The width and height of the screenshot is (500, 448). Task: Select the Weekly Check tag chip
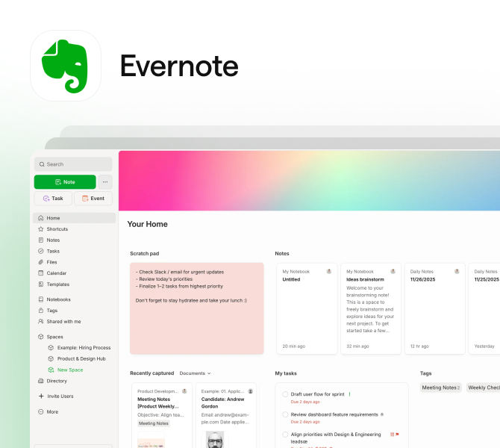(483, 388)
